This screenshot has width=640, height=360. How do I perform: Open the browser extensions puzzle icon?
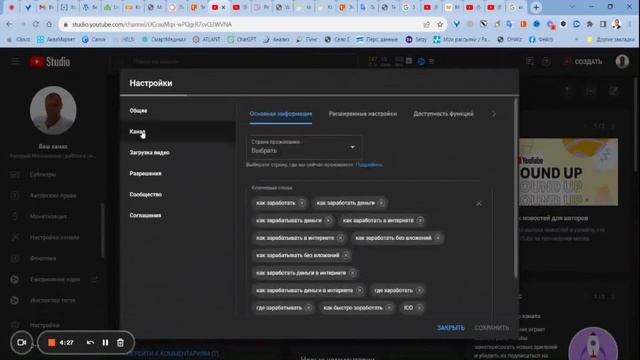[x=589, y=24]
